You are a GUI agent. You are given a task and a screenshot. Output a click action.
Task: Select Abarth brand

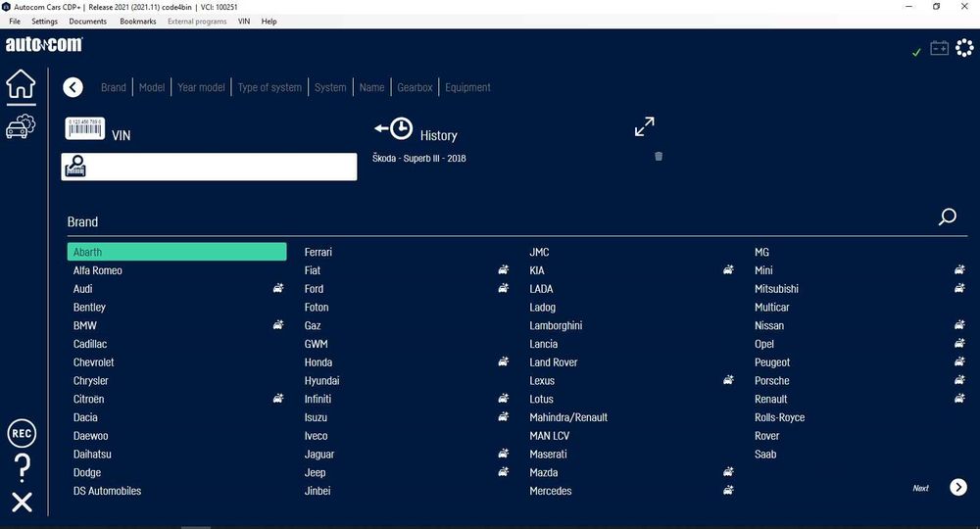click(176, 252)
